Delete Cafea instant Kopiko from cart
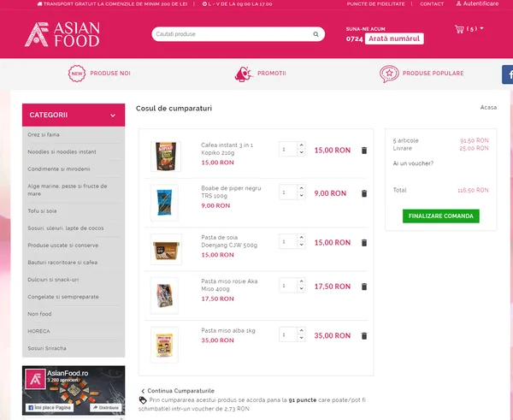Screen dimensions: 513x420 pyautogui.click(x=364, y=151)
